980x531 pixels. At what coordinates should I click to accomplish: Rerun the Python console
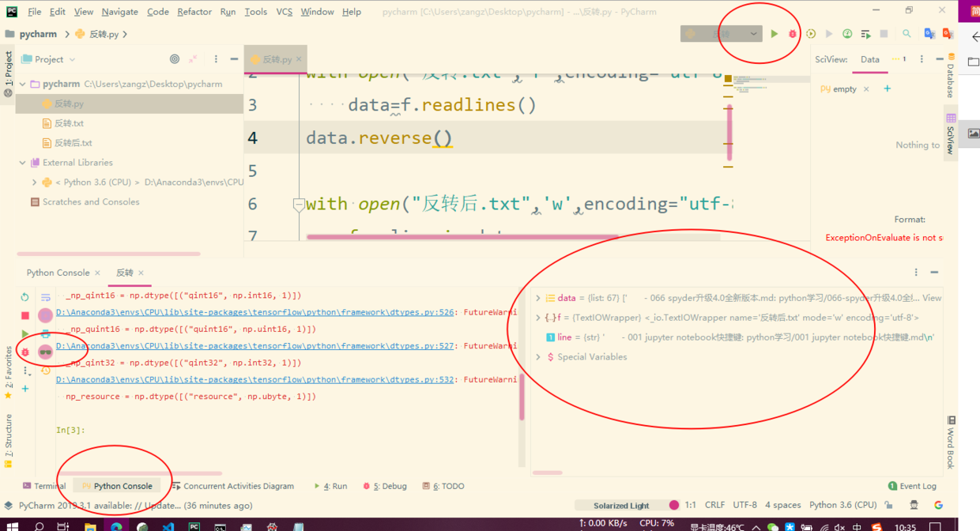pyautogui.click(x=24, y=297)
